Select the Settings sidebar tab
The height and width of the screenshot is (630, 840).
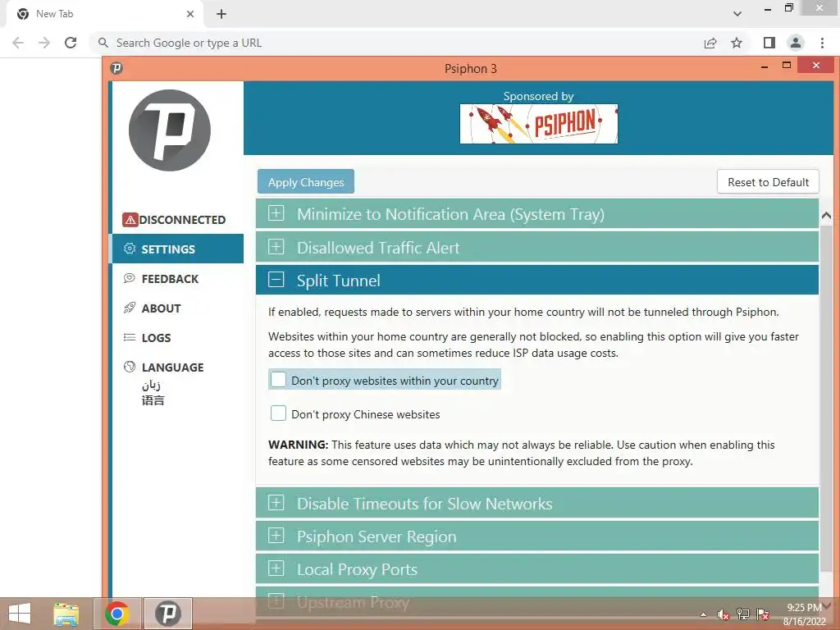177,249
